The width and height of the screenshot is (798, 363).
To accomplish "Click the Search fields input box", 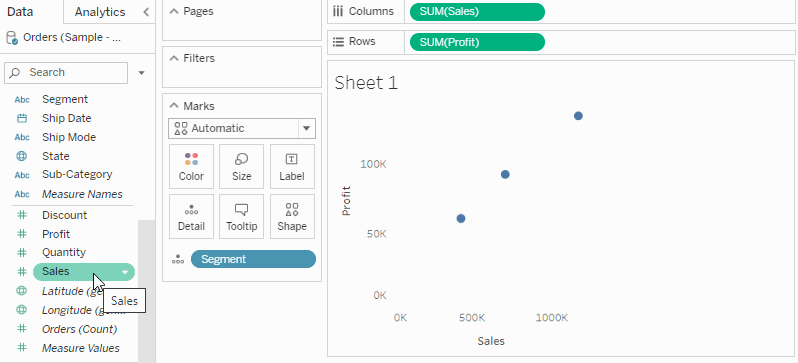I will [66, 73].
